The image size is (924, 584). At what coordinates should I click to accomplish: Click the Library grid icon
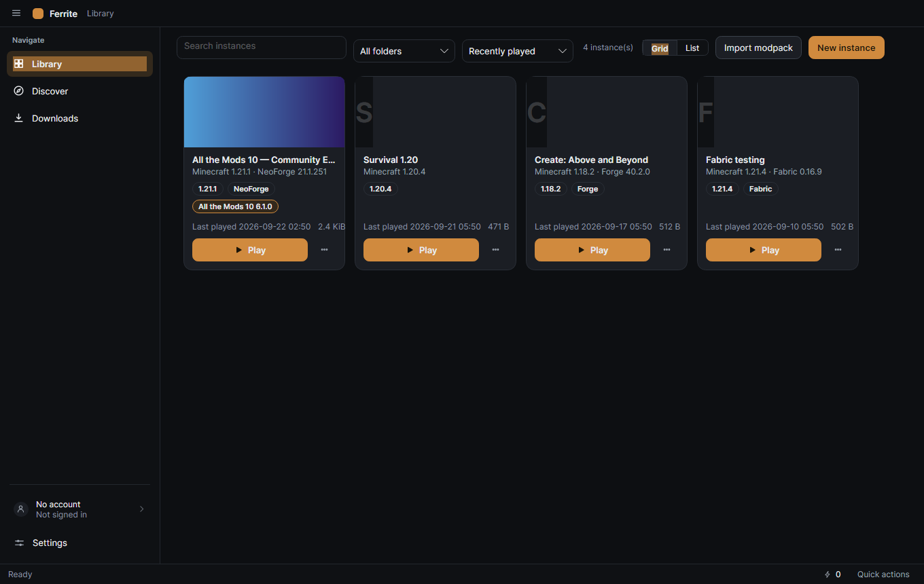pyautogui.click(x=19, y=64)
